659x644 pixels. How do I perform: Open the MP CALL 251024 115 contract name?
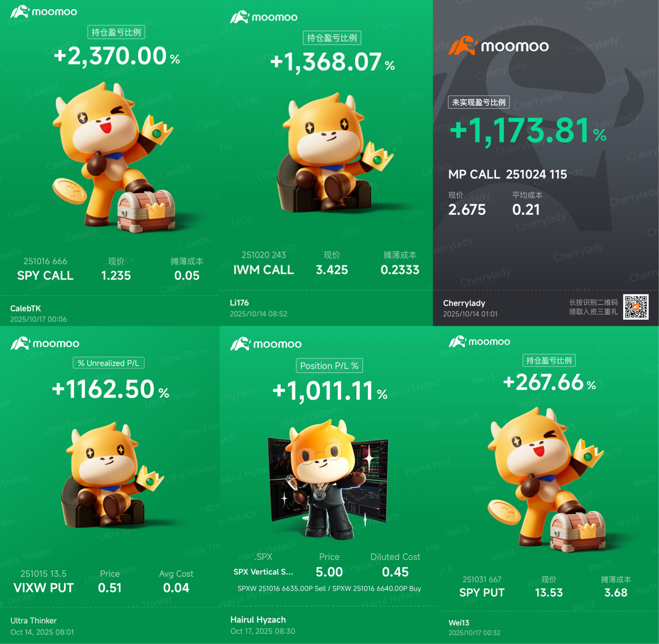pyautogui.click(x=507, y=174)
